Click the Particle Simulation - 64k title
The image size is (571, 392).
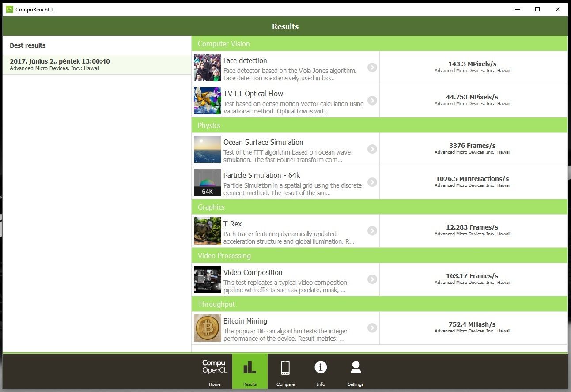coord(261,175)
